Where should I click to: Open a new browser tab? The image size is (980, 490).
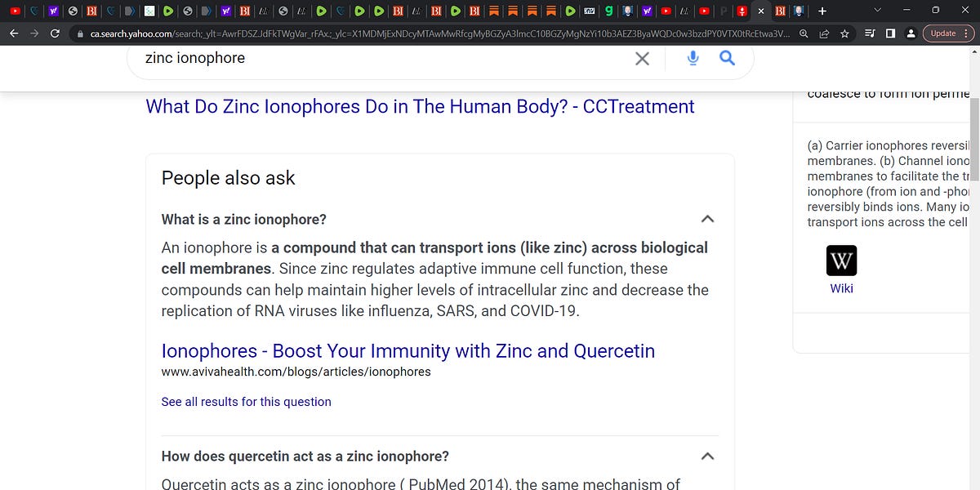click(822, 11)
